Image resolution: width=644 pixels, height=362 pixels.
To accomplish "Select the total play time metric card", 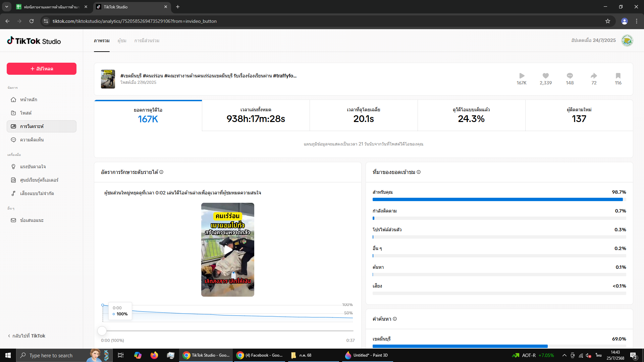I will pyautogui.click(x=256, y=115).
